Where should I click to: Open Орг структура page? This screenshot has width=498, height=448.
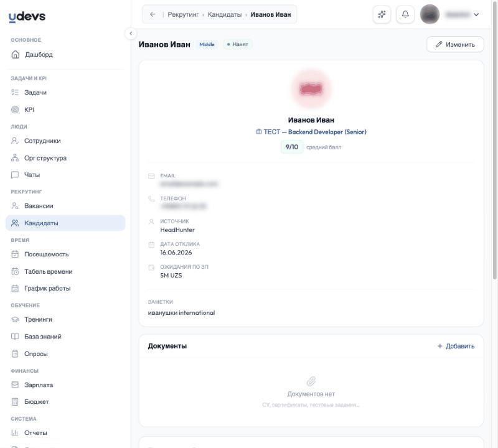pyautogui.click(x=65, y=158)
